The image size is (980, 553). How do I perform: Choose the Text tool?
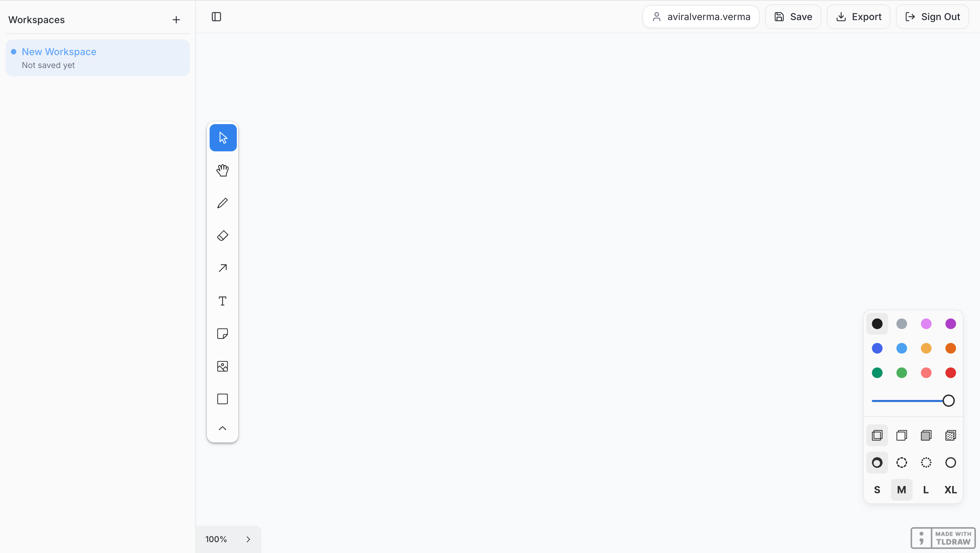pos(223,301)
